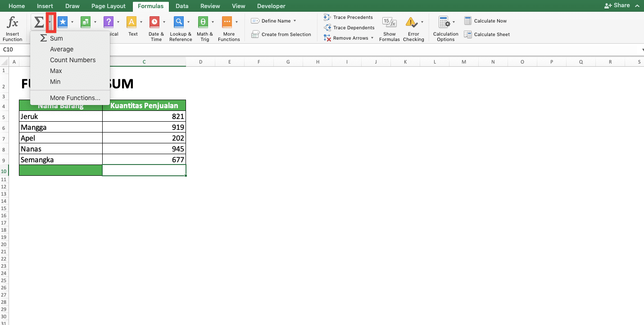Choose Count Numbers from the menu
This screenshot has height=325, width=644.
pos(70,60)
